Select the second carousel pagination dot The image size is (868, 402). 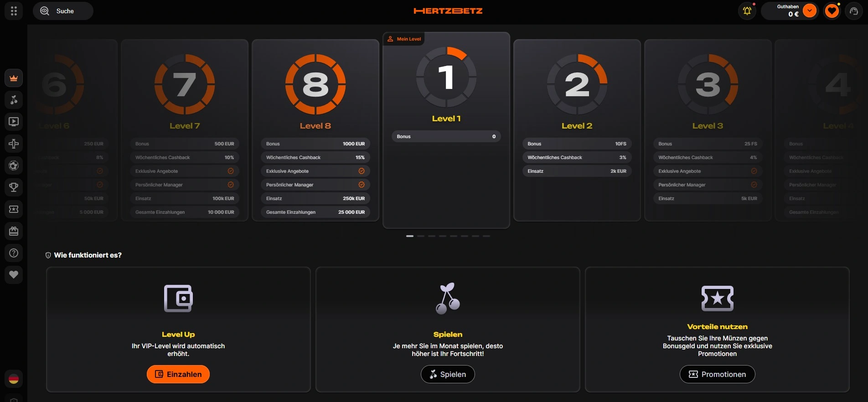[x=421, y=236]
